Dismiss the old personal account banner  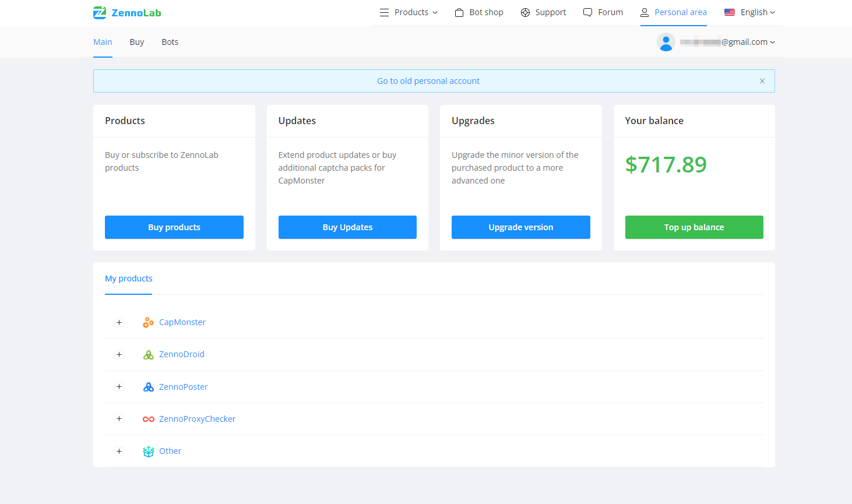(x=762, y=81)
